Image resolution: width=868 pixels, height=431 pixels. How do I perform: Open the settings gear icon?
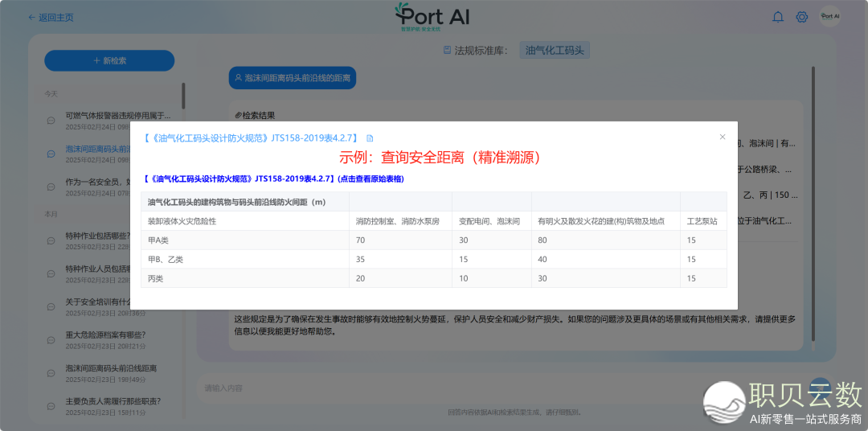[x=801, y=17]
